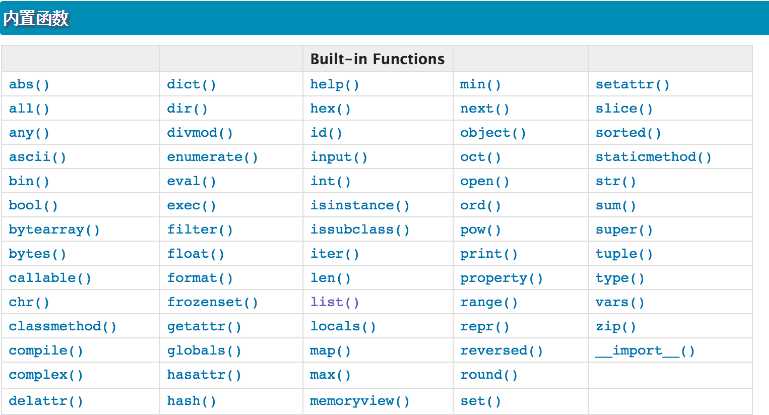Click the 内置函数 section heading
This screenshot has width=769, height=415.
click(36, 19)
